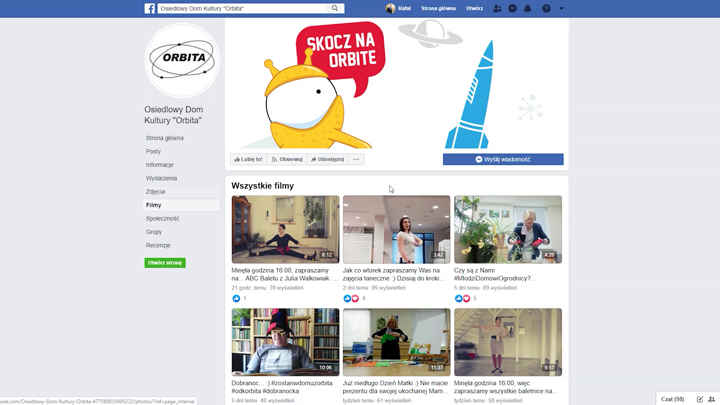The image size is (720, 405).
Task: Click the new message compose icon in chat bar
Action: pos(700,399)
